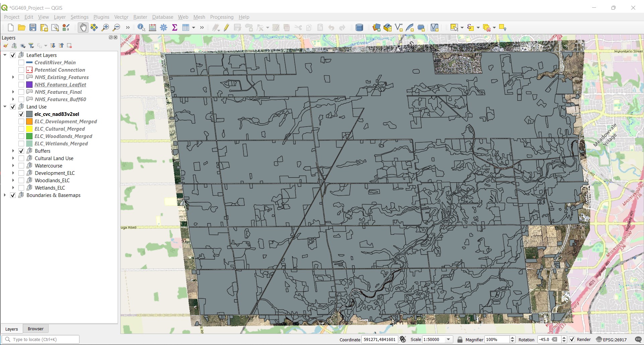Click the ELC_Development_Merged orange color swatch

tap(30, 122)
